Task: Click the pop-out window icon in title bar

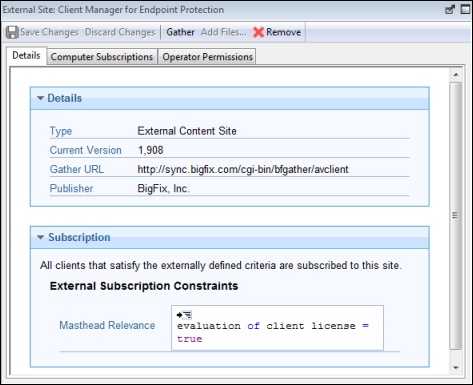Action: (x=450, y=9)
